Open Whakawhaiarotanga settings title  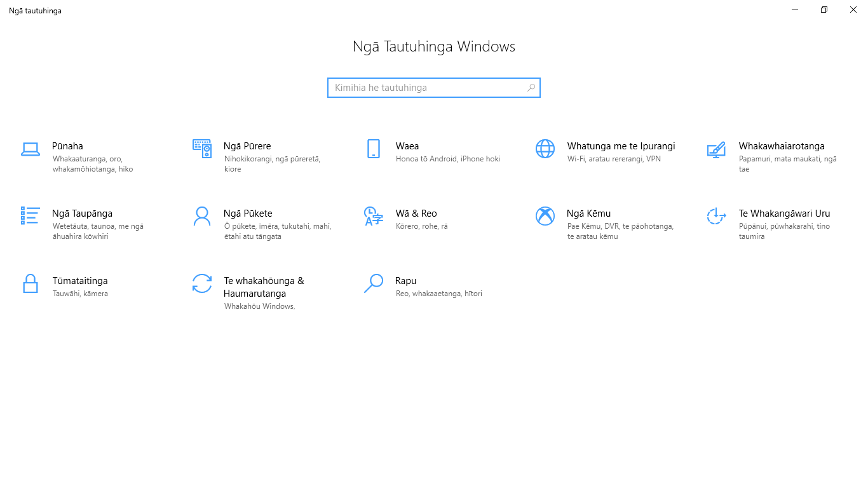[x=782, y=146]
